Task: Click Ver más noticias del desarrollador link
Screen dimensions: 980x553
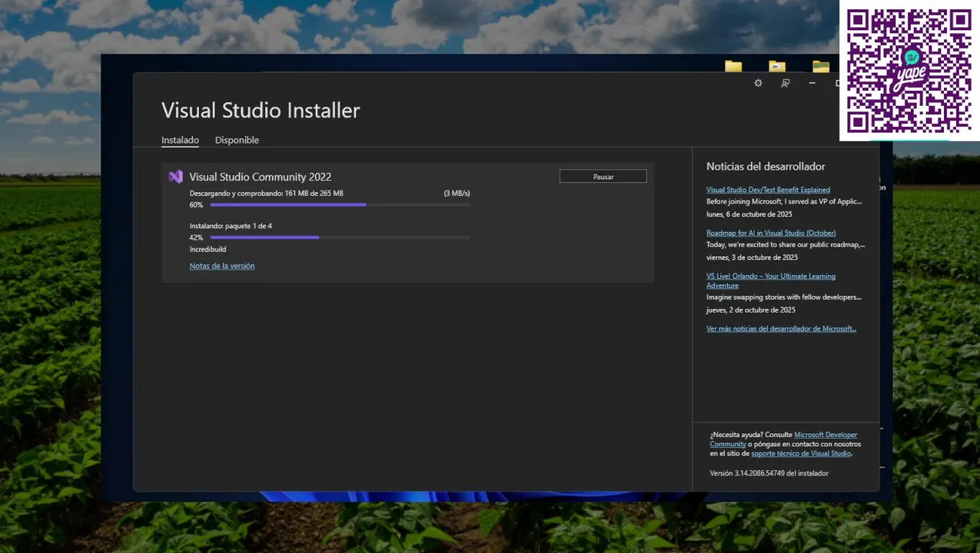Action: (x=781, y=329)
